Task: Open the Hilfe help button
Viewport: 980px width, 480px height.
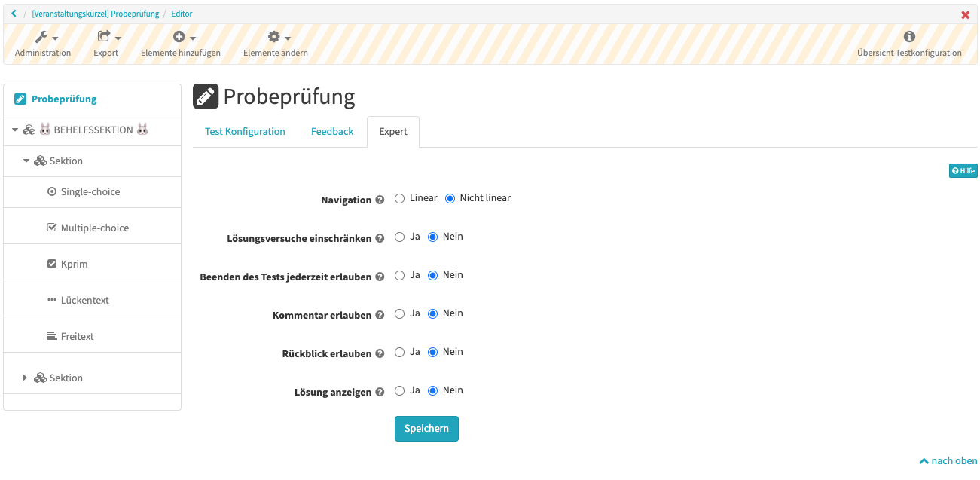Action: tap(963, 170)
